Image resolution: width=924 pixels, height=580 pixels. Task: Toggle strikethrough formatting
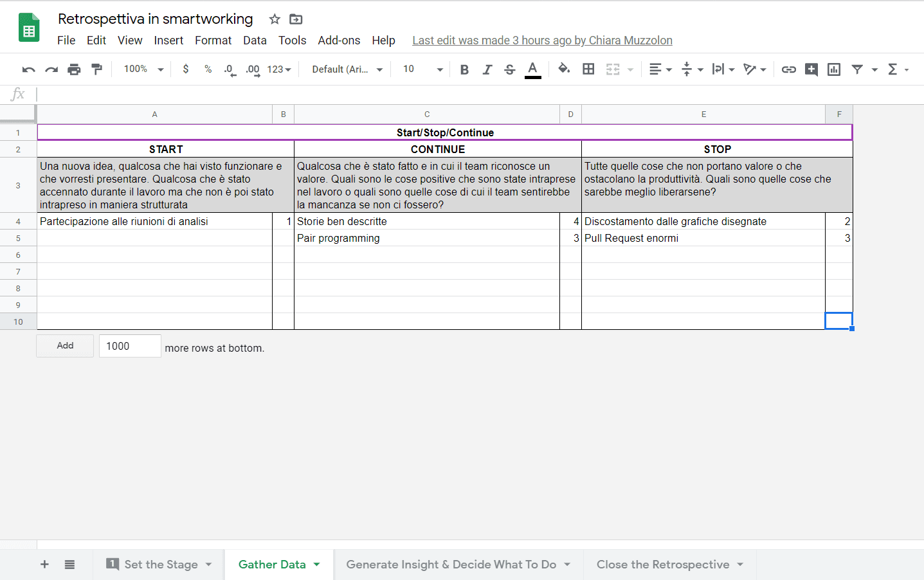pyautogui.click(x=509, y=69)
